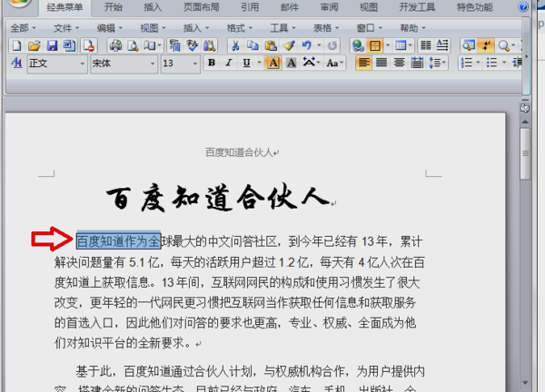The image size is (545, 392).
Task: Open print preview with the magnifier page icon
Action: coord(133,45)
